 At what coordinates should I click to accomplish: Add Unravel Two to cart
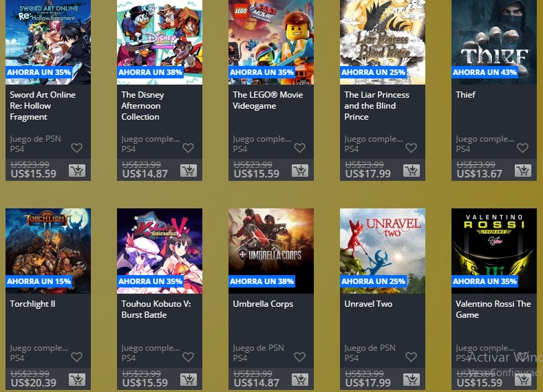(x=412, y=380)
